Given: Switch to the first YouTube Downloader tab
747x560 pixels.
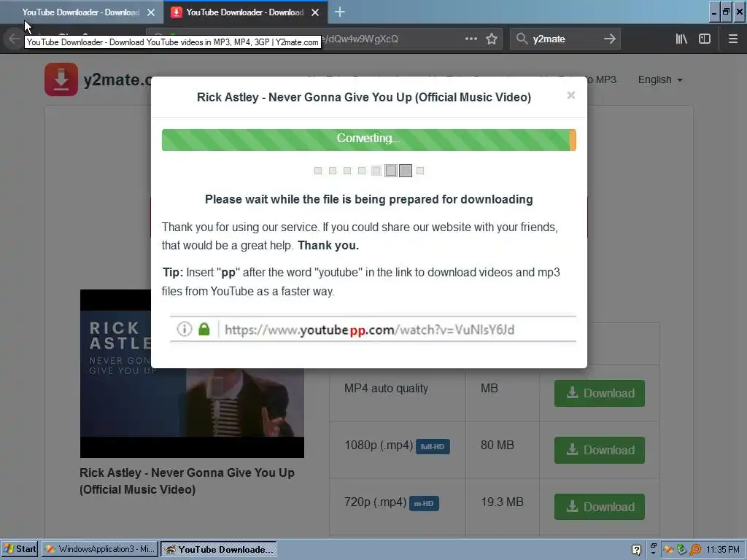Looking at the screenshot, I should (80, 12).
